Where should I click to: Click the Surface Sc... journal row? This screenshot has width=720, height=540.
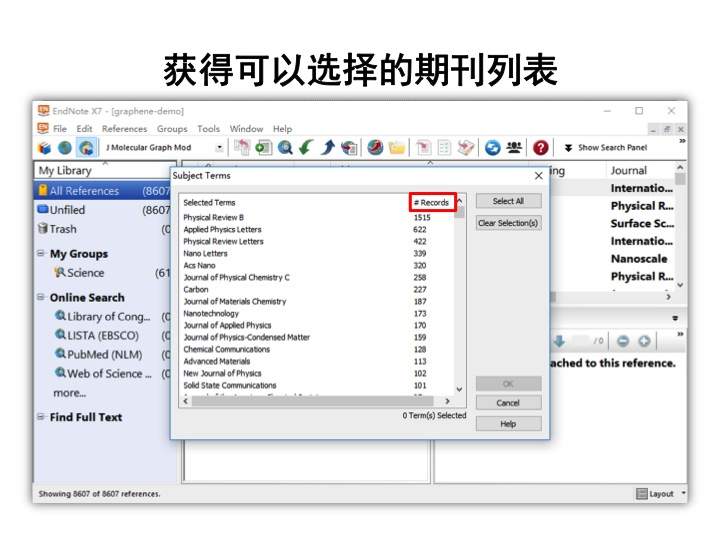642,223
